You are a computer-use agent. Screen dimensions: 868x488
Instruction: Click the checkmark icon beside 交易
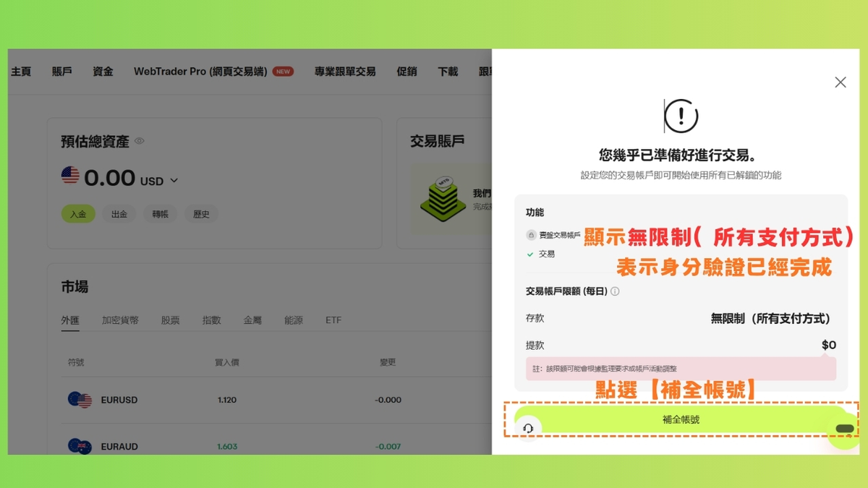point(530,254)
